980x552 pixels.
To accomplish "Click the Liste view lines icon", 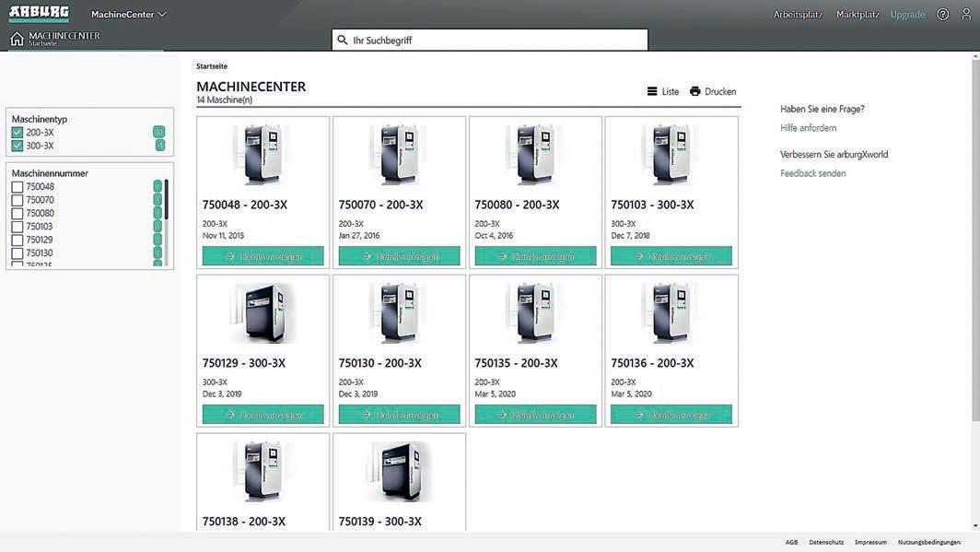I will 652,91.
